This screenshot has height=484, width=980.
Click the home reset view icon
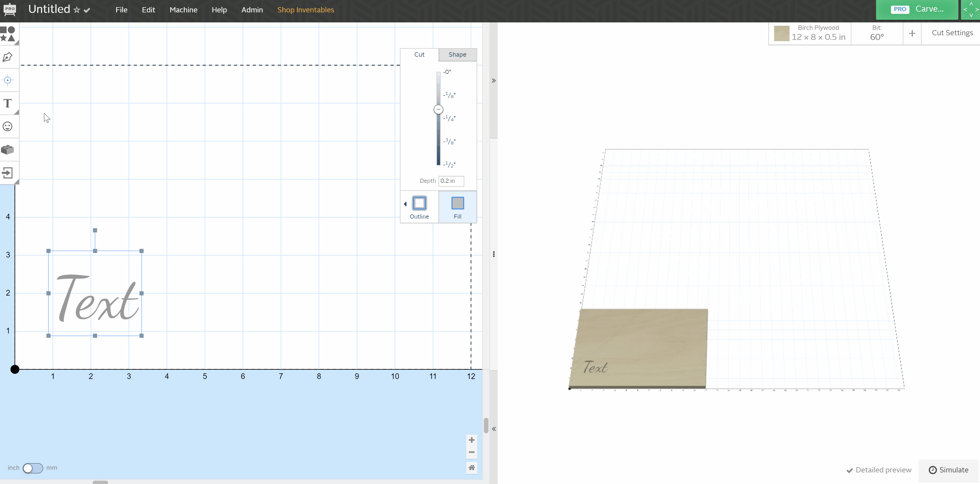coord(471,468)
